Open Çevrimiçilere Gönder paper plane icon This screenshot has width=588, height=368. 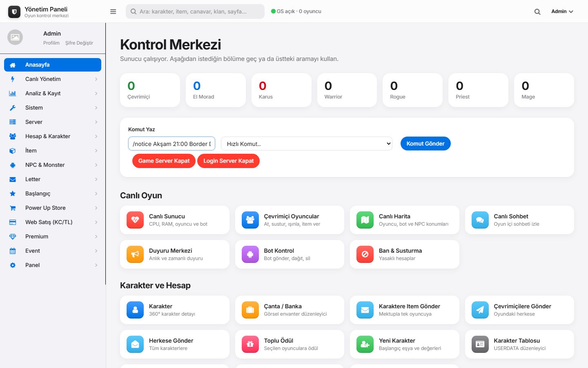tap(480, 310)
